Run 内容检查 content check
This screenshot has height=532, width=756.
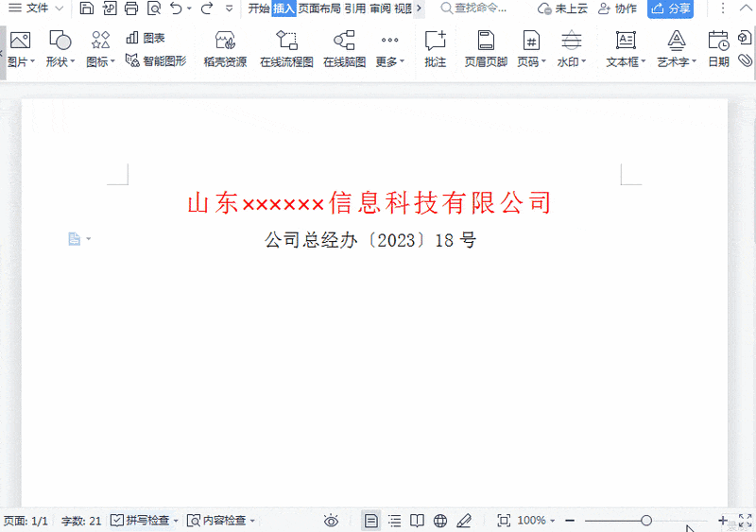(216, 521)
